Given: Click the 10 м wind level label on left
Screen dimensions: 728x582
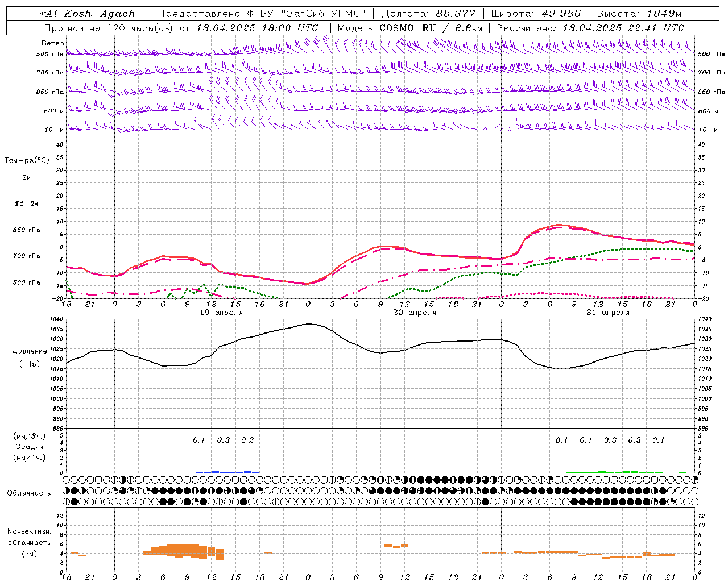Looking at the screenshot, I should click(54, 130).
